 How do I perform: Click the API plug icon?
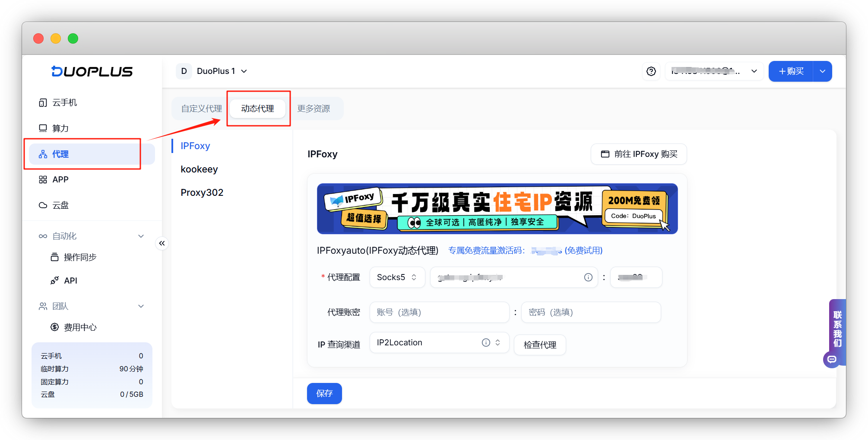click(54, 281)
